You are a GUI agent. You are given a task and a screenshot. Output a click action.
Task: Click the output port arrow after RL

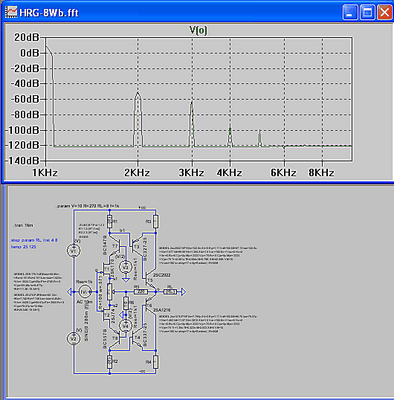click(183, 292)
